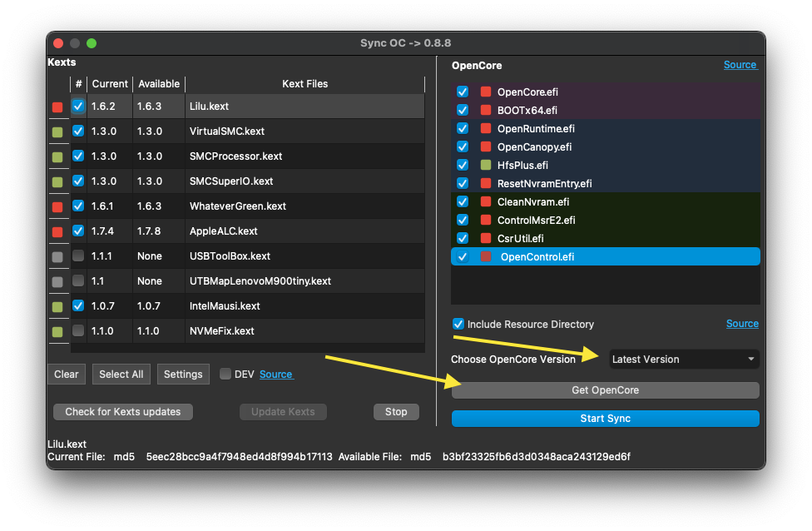Viewport: 812px width, 531px height.
Task: Toggle the WhateverGreen.kext checkbox
Action: pyautogui.click(x=78, y=206)
